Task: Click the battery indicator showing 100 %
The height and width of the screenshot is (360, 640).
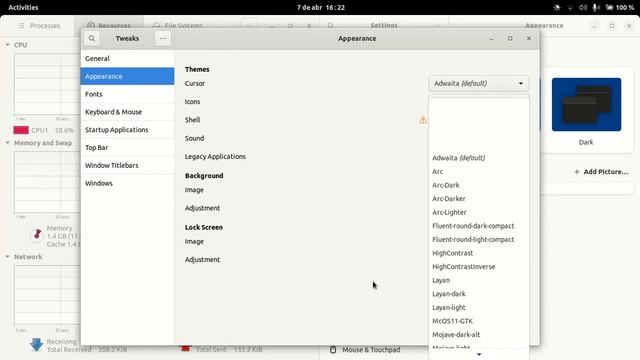Action: (620, 7)
